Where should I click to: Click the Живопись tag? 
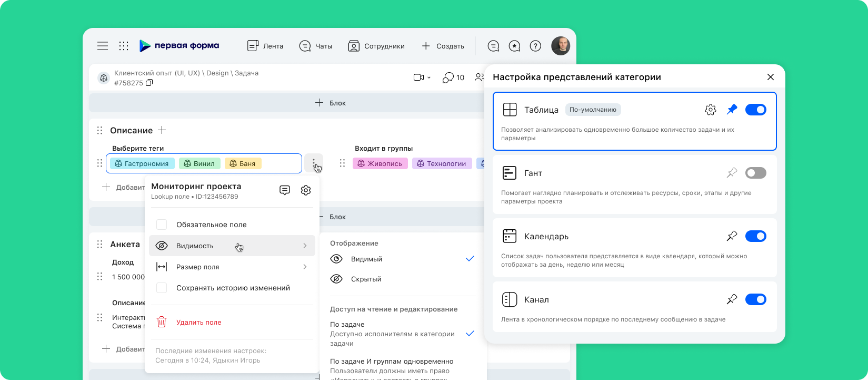click(380, 163)
